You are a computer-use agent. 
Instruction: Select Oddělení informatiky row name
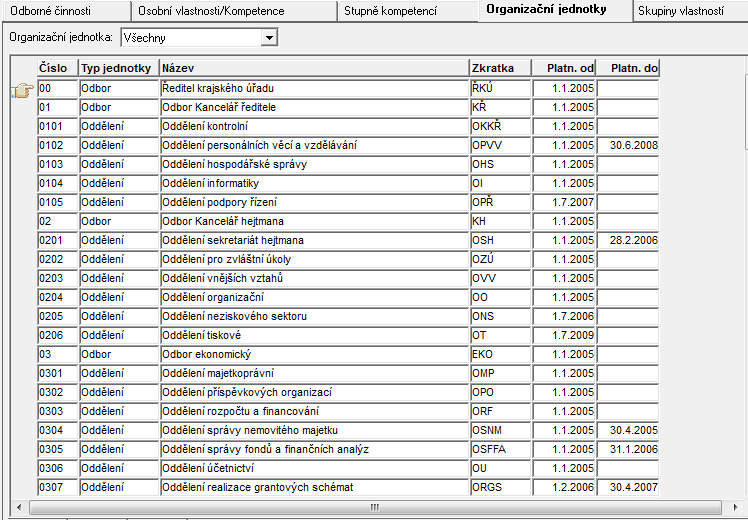[315, 184]
